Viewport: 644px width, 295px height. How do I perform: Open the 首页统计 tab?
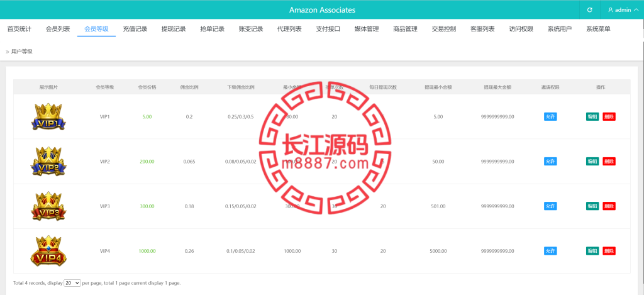19,29
